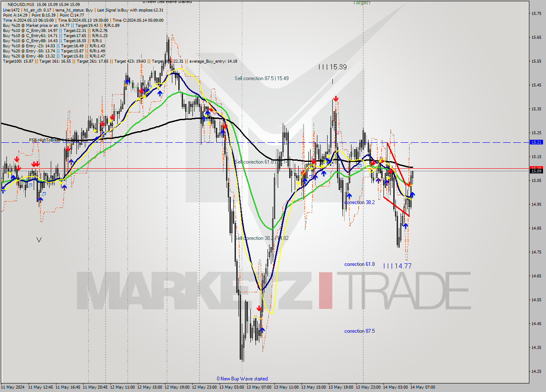Select the green Target1 label

(362, 3)
